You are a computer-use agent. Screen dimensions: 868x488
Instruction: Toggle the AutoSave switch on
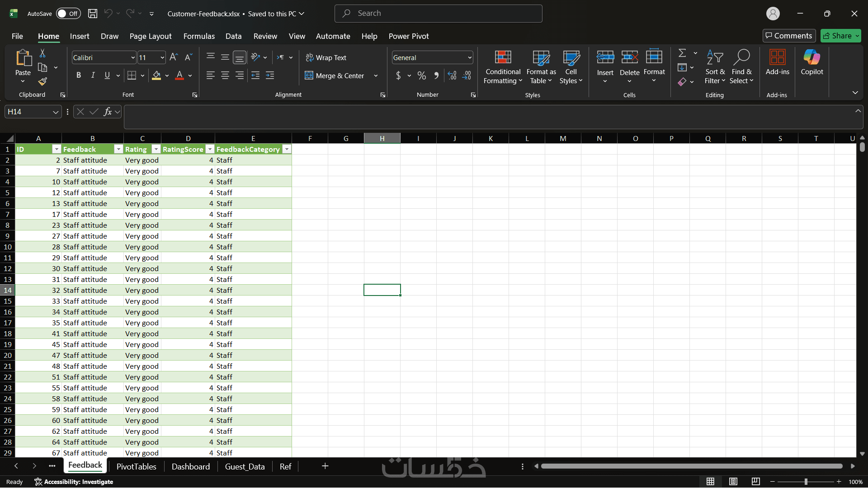click(68, 14)
